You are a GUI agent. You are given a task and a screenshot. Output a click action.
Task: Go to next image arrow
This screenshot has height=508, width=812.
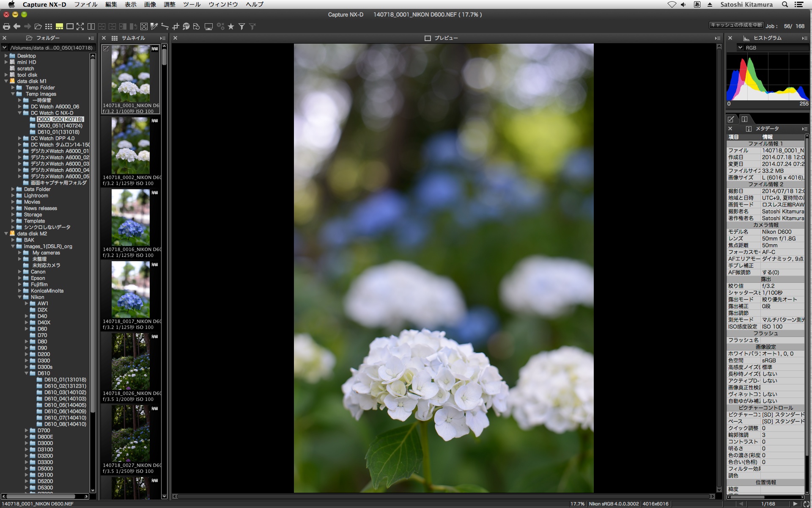pyautogui.click(x=795, y=504)
